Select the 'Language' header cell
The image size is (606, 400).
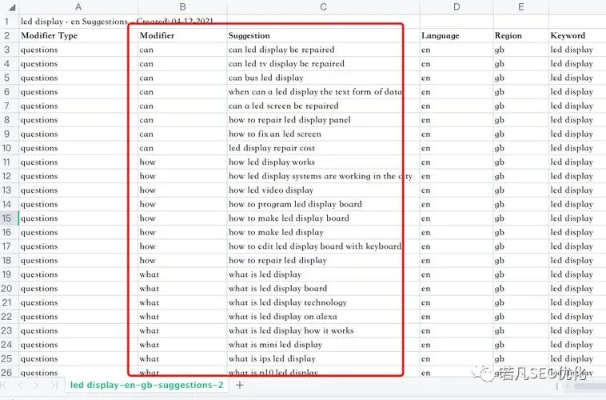pos(441,35)
